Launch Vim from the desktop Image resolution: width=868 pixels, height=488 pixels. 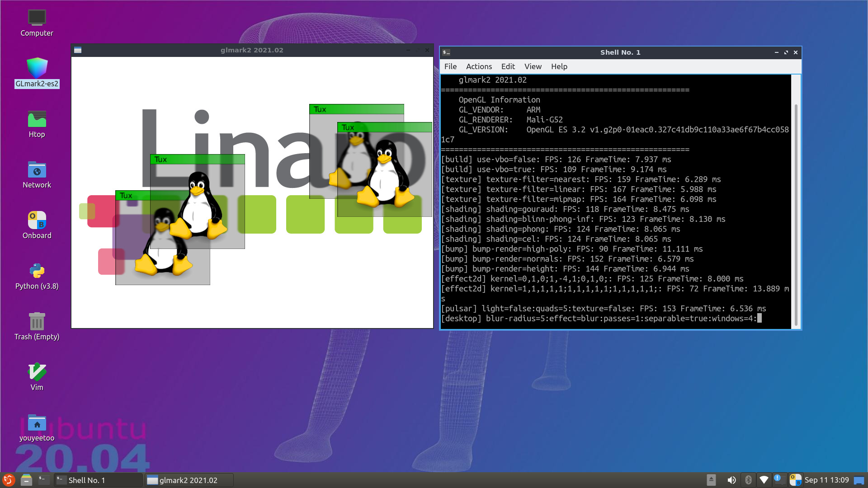[x=37, y=377]
